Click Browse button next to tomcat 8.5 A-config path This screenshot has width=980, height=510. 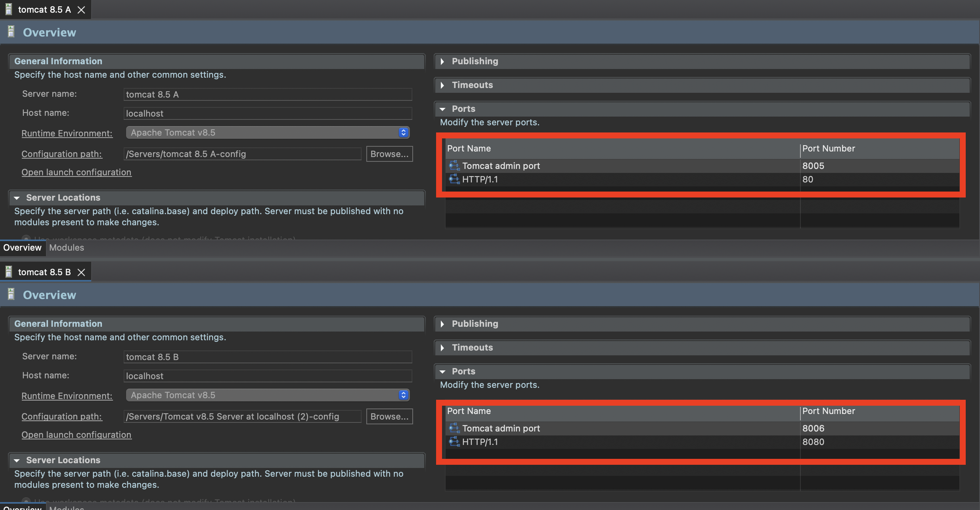389,154
